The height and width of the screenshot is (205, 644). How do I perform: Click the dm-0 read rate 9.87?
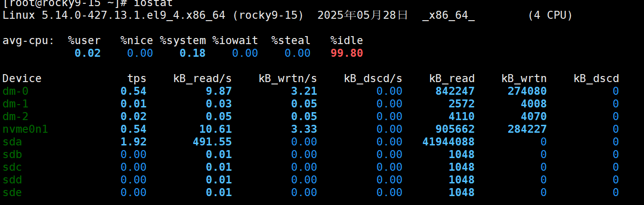pos(219,91)
